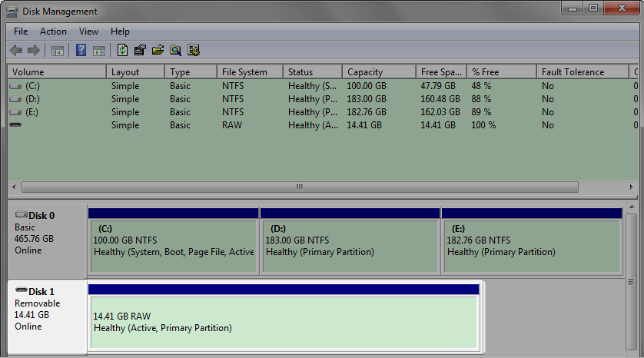Click the open folder toolbar icon

[158, 51]
